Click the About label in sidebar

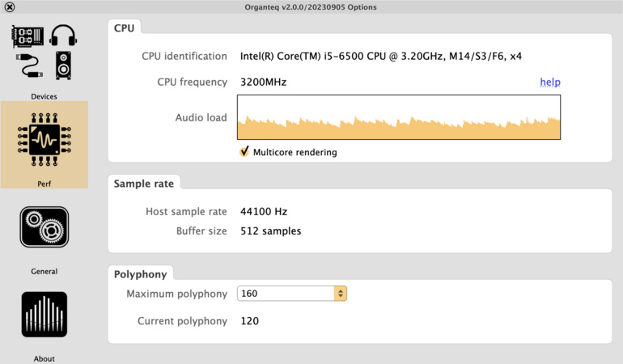(x=44, y=359)
